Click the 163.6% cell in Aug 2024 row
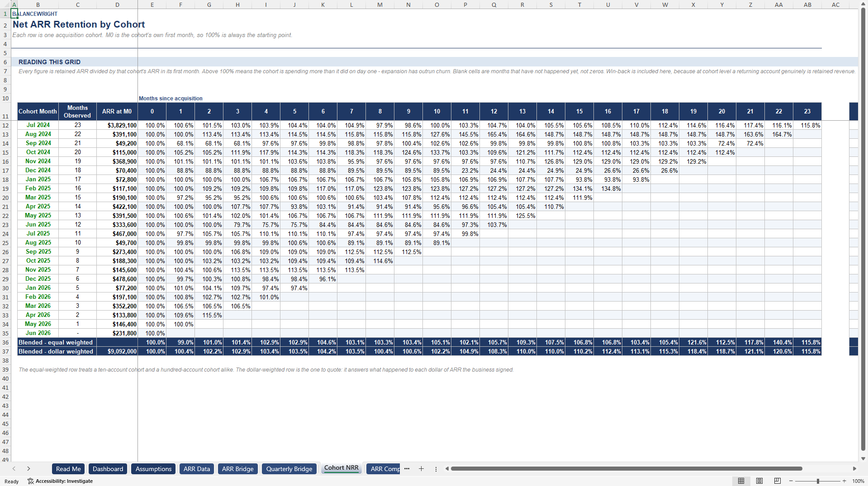 click(750, 134)
